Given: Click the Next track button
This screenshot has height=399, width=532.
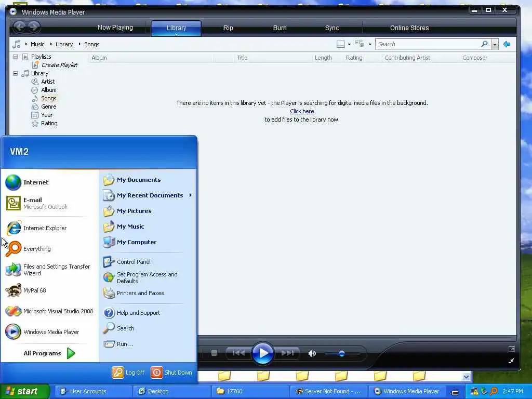Looking at the screenshot, I should (287, 353).
